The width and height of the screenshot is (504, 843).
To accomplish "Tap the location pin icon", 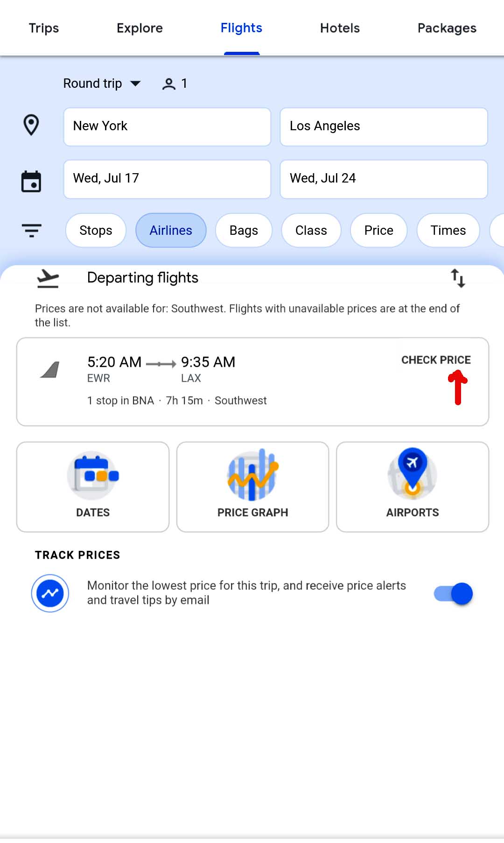I will (x=31, y=125).
